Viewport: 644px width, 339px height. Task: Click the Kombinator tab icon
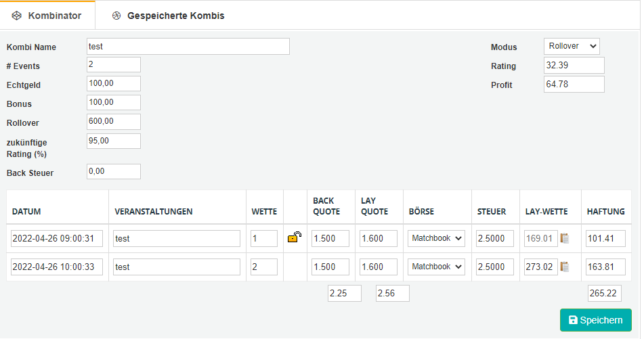[16, 16]
